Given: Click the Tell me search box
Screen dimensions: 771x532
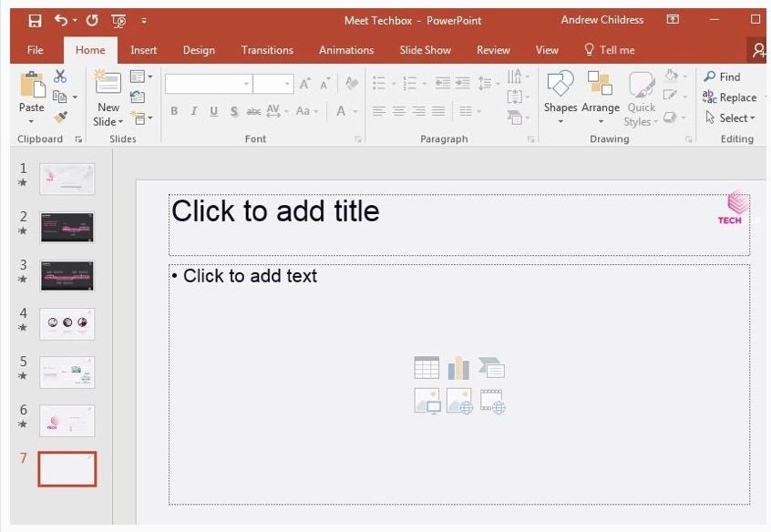Looking at the screenshot, I should pos(610,50).
